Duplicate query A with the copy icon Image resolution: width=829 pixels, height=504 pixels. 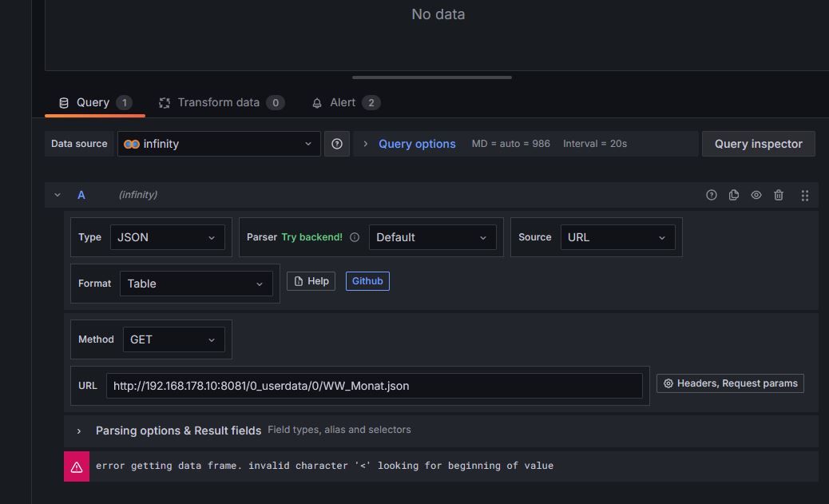(734, 195)
